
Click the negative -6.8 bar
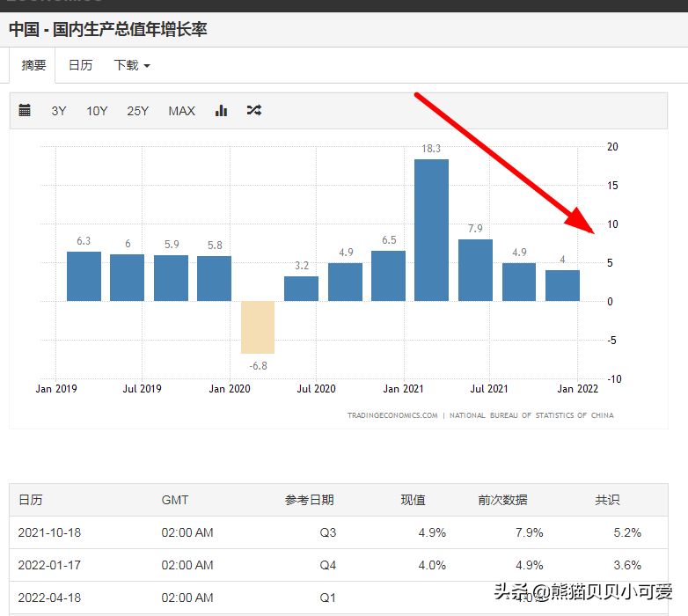point(258,326)
